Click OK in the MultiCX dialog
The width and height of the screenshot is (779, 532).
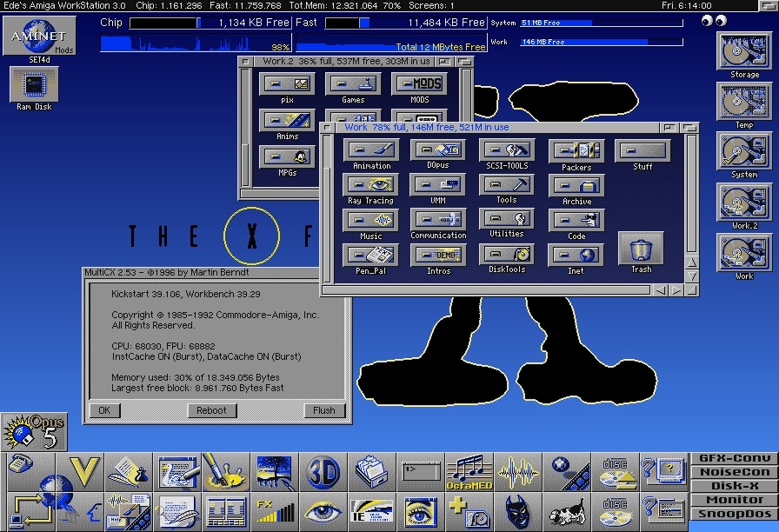[x=104, y=410]
